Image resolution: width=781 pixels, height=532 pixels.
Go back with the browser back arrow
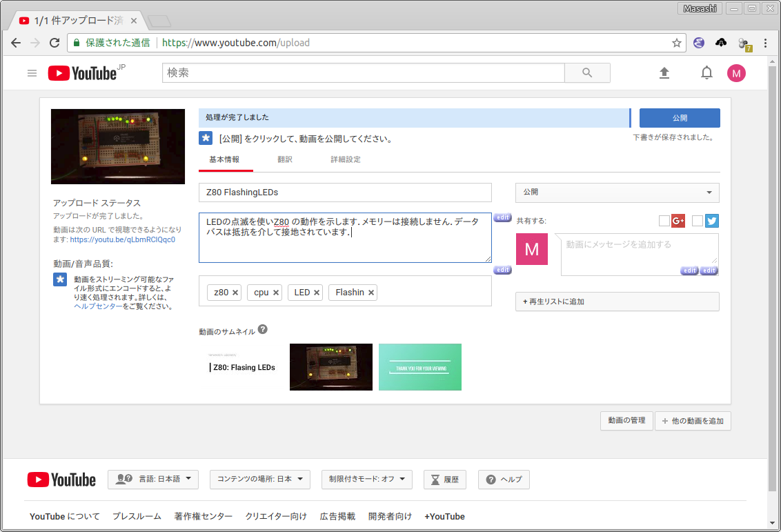(x=16, y=43)
